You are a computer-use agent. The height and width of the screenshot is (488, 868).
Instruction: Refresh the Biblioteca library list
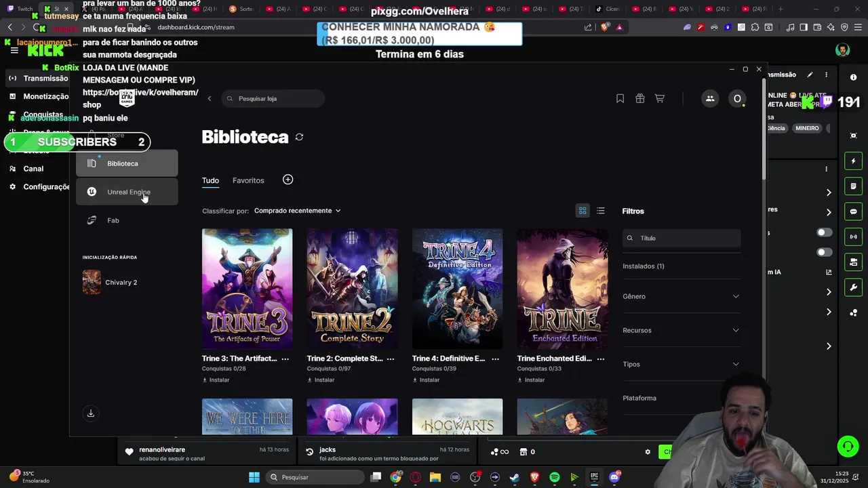point(299,137)
